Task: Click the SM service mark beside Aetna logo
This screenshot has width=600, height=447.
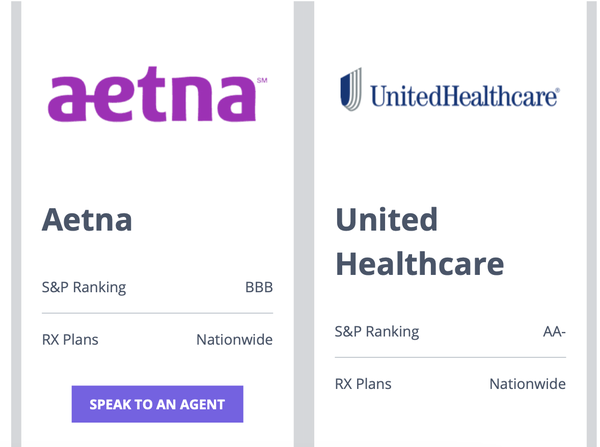Action: [x=263, y=80]
